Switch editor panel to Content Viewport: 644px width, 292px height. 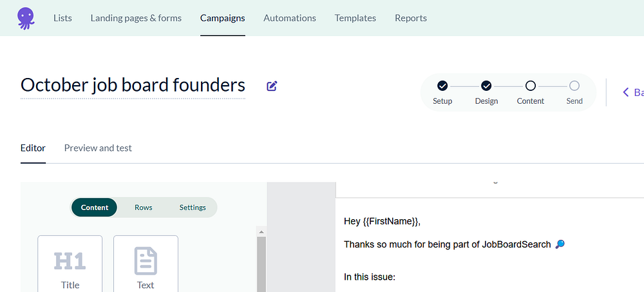[x=95, y=208]
